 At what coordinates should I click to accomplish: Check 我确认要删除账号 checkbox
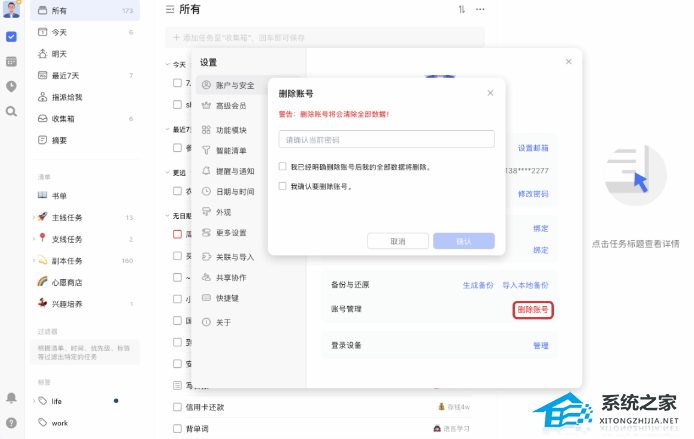point(282,186)
